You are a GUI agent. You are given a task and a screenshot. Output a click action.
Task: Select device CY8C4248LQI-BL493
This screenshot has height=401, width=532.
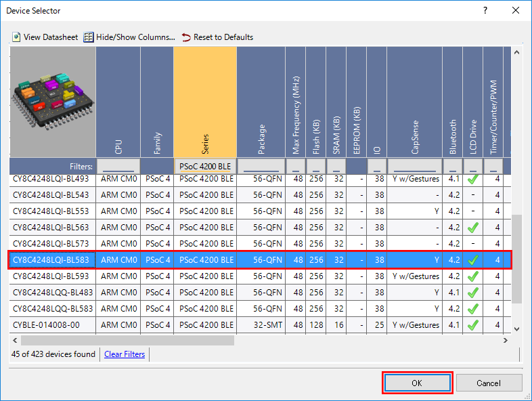tap(260, 179)
